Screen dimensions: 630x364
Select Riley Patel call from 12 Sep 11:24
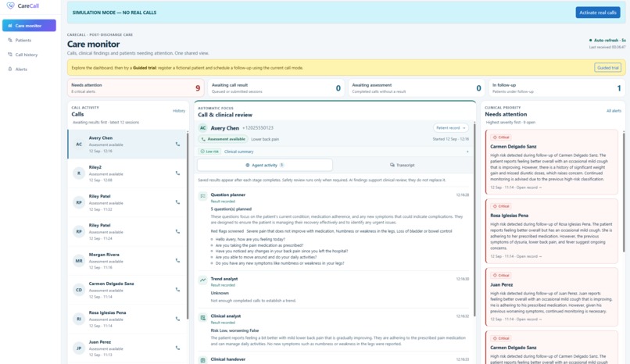pyautogui.click(x=127, y=231)
